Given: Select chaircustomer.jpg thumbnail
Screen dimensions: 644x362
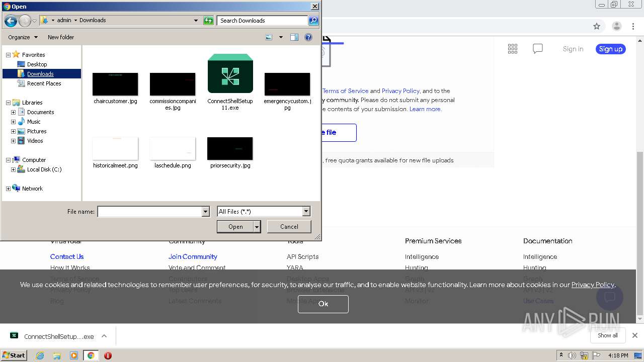Looking at the screenshot, I should pos(115,84).
